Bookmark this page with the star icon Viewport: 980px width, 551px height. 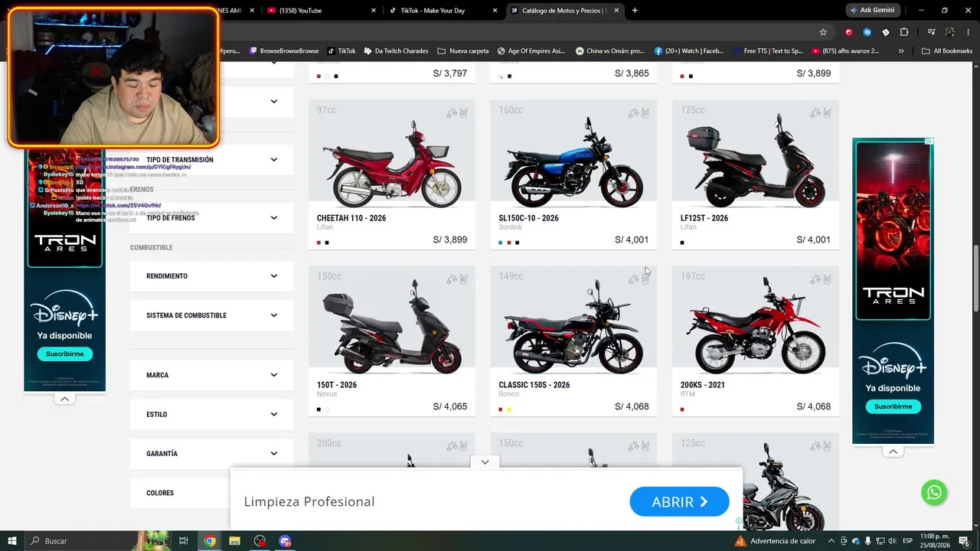pyautogui.click(x=823, y=32)
